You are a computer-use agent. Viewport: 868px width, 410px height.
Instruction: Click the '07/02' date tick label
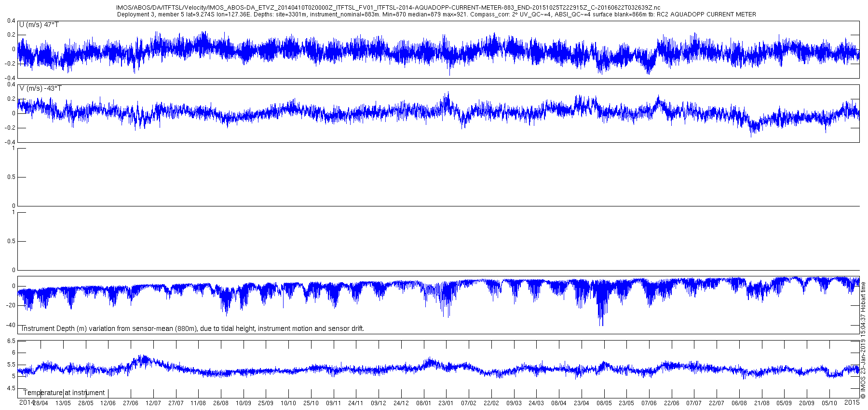[x=469, y=403]
